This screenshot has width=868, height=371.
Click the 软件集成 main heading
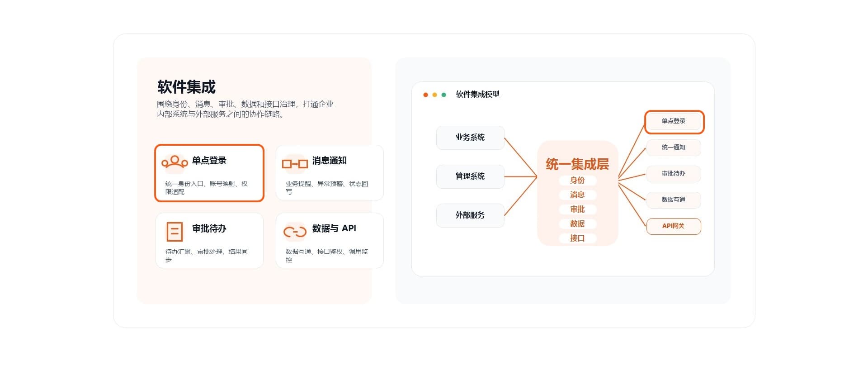pos(187,87)
